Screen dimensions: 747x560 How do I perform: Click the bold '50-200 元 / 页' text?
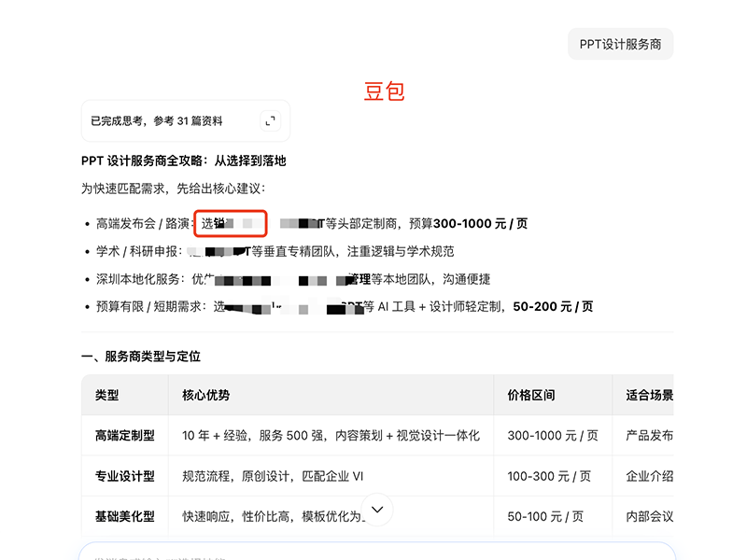click(x=553, y=306)
